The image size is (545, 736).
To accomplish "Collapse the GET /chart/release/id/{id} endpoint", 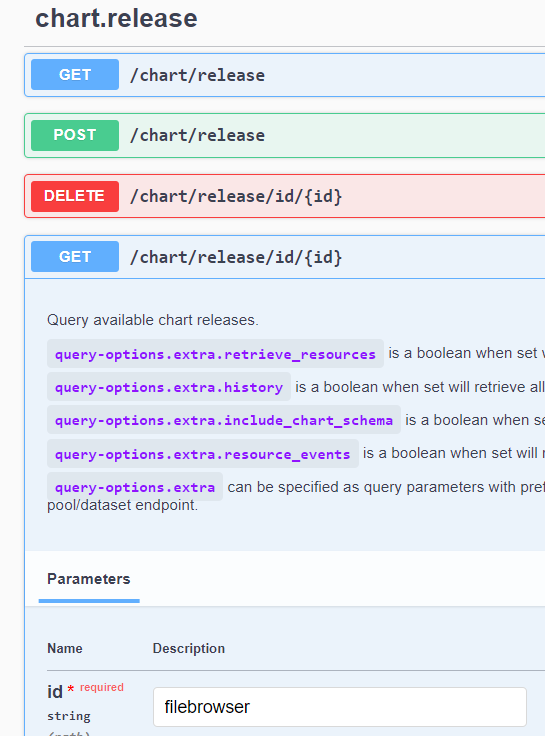I will click(285, 257).
